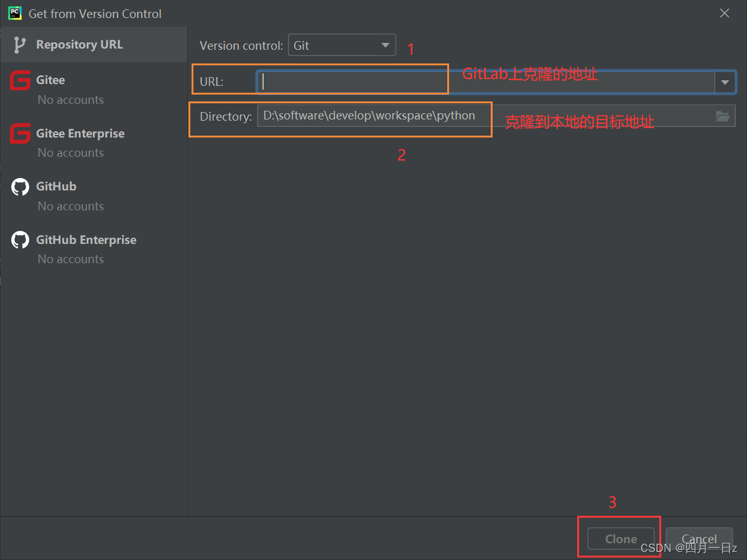747x560 pixels.
Task: Cancel the version control dialog
Action: coord(699,539)
